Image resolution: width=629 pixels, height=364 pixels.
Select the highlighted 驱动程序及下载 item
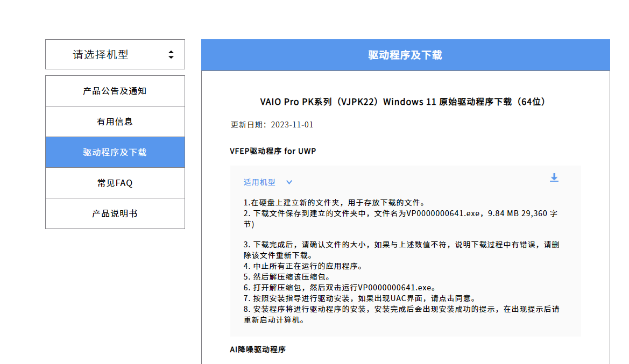115,152
